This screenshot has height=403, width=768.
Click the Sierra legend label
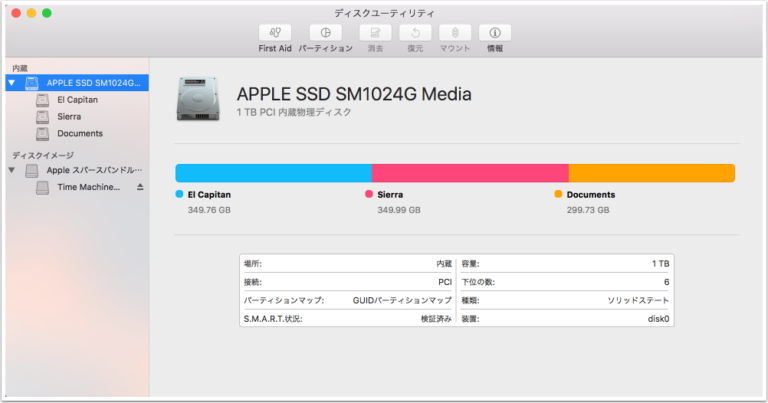pyautogui.click(x=390, y=194)
